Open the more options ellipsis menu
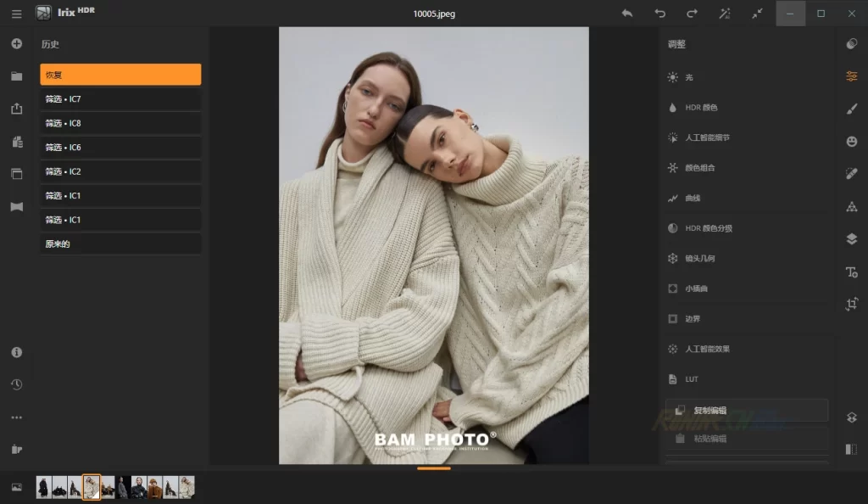Viewport: 868px width, 504px height. coord(16,417)
